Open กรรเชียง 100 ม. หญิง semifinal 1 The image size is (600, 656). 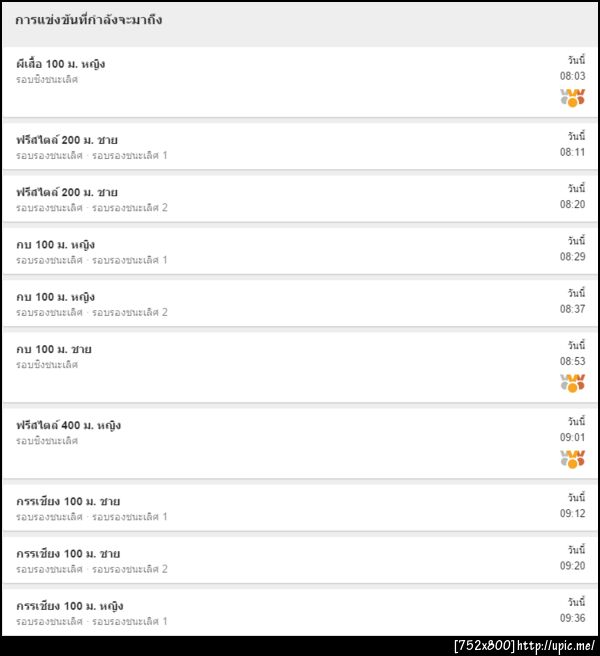coord(70,606)
